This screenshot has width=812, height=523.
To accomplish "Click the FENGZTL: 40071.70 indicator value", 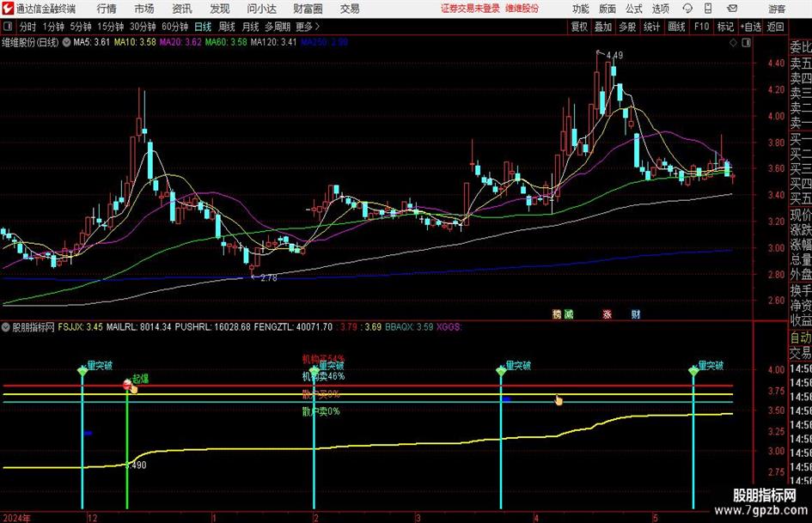I will tap(293, 327).
